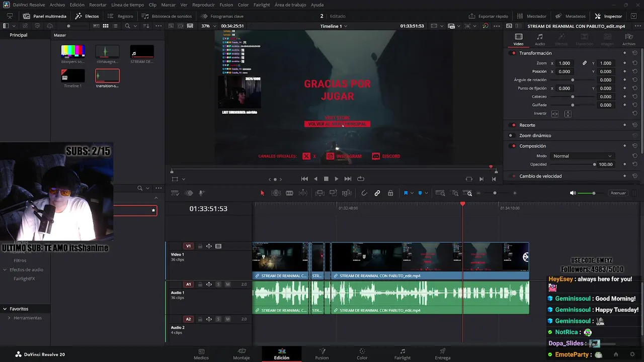Select the bloopers clip thumbnail
This screenshot has width=644, height=362.
[x=73, y=51]
